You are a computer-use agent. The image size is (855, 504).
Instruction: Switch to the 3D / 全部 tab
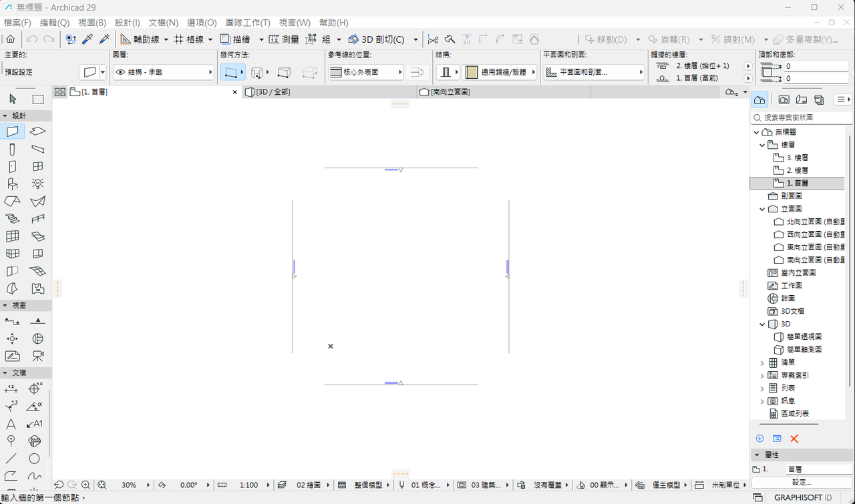tap(273, 92)
